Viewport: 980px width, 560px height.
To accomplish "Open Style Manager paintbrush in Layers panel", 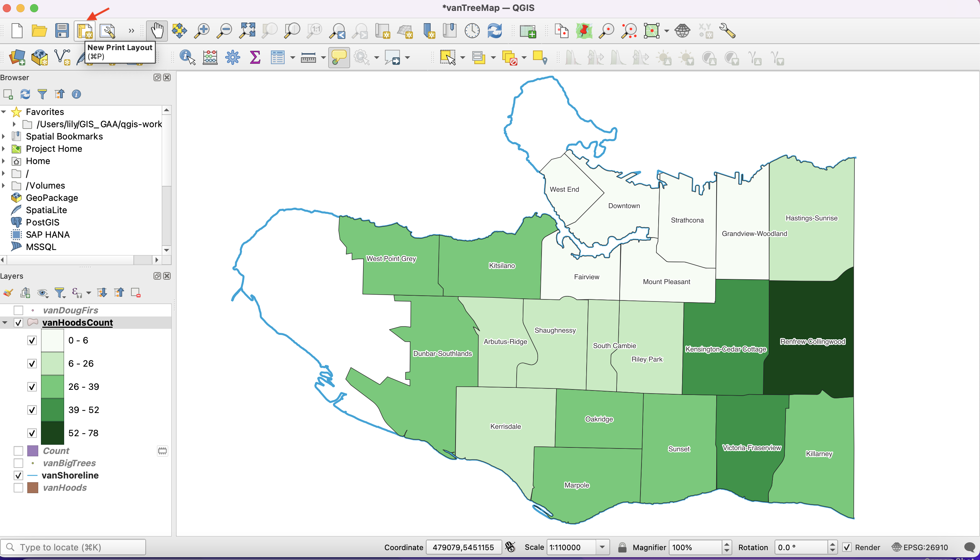I will 8,293.
